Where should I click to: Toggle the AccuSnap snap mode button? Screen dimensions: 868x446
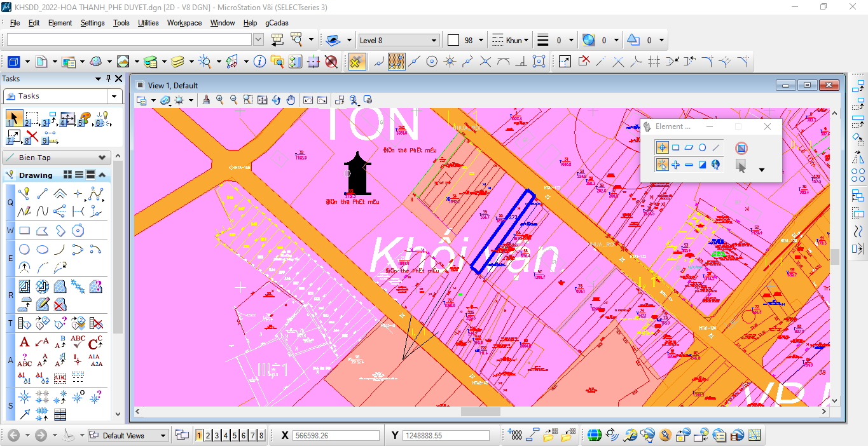(357, 62)
